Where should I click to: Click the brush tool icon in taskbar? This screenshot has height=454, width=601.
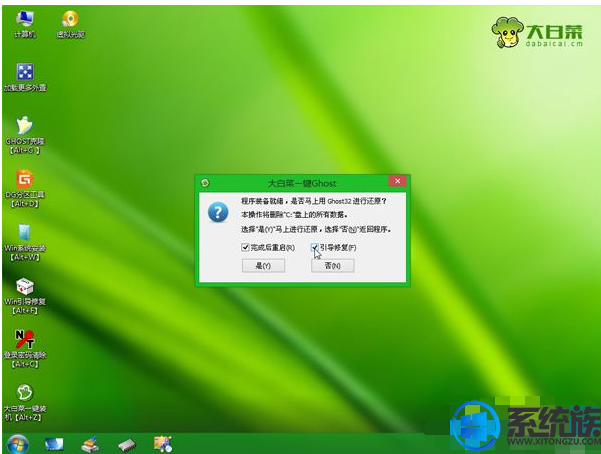click(x=90, y=444)
